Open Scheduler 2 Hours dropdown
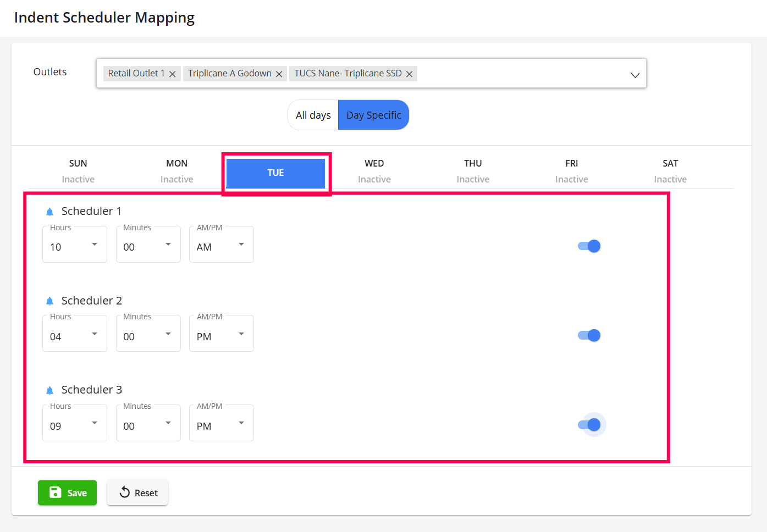The image size is (767, 532). [75, 334]
